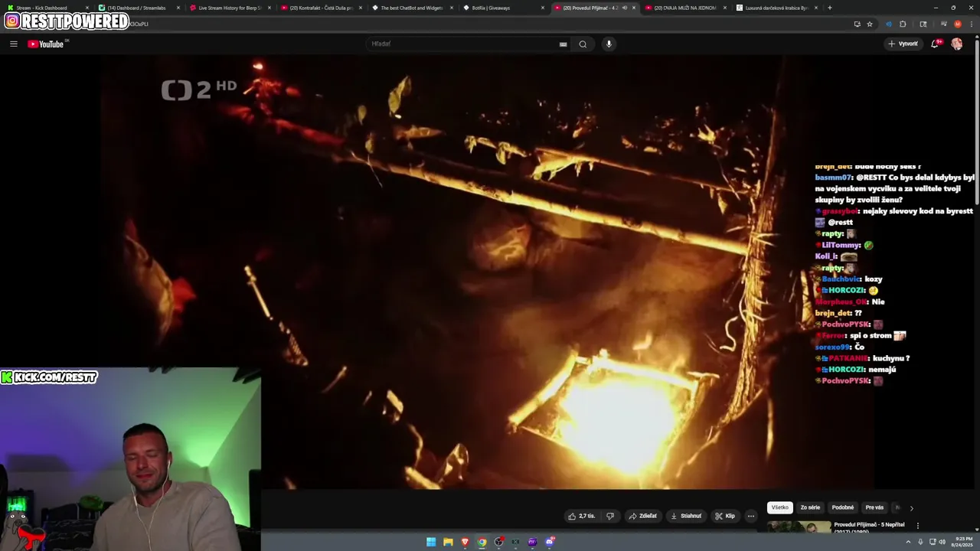Open OBS Studio from the taskbar

point(498,542)
